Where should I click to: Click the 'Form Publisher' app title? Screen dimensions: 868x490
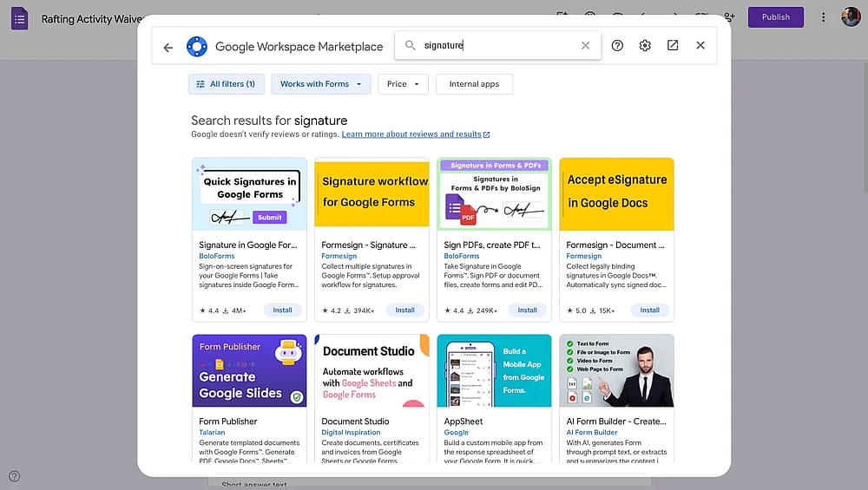228,421
